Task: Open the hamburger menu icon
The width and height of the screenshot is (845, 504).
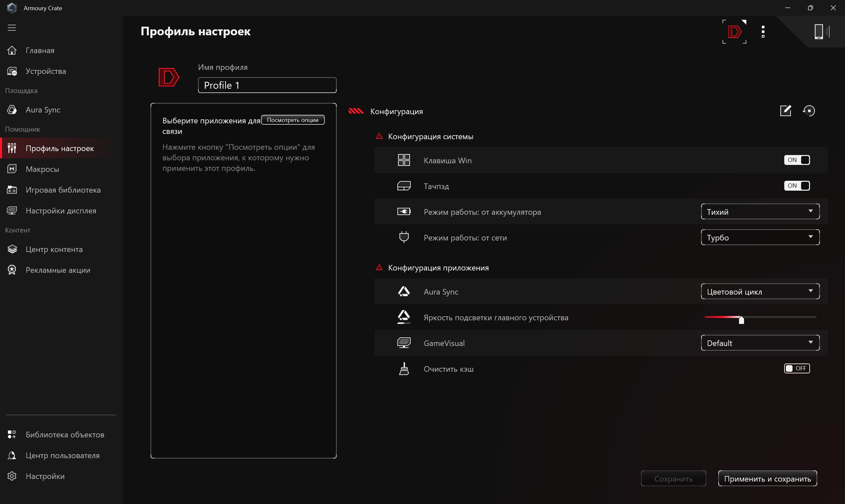Action: (x=12, y=27)
